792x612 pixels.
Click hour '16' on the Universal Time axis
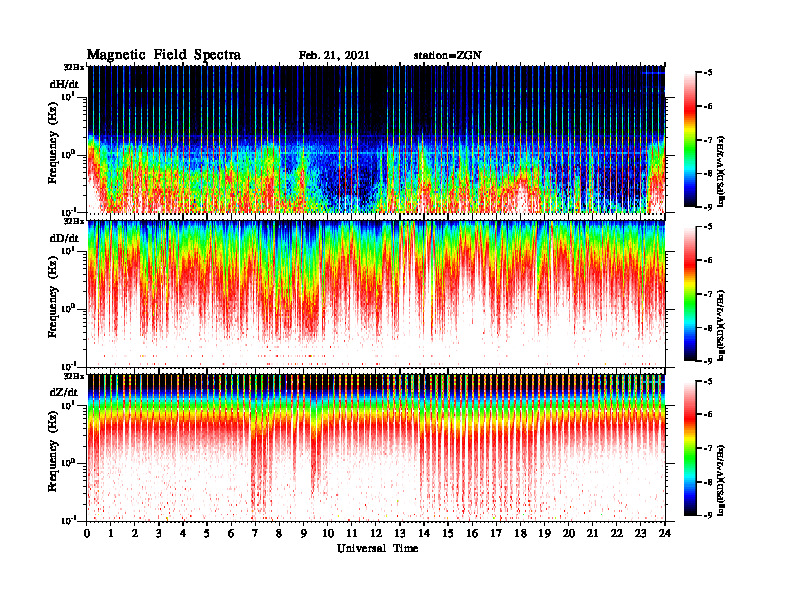point(472,534)
